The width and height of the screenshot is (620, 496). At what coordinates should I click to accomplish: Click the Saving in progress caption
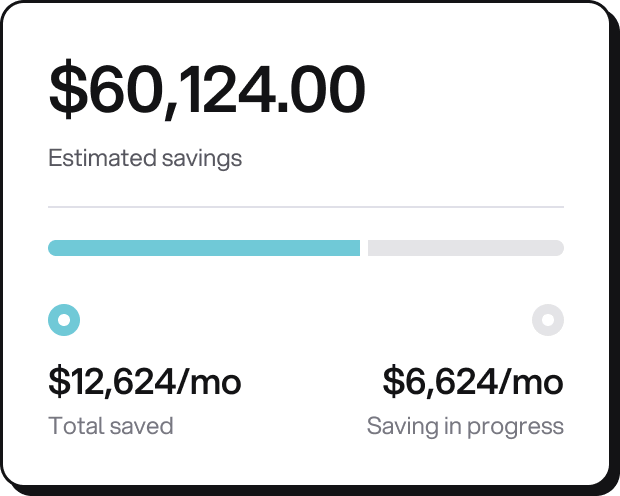(x=465, y=426)
